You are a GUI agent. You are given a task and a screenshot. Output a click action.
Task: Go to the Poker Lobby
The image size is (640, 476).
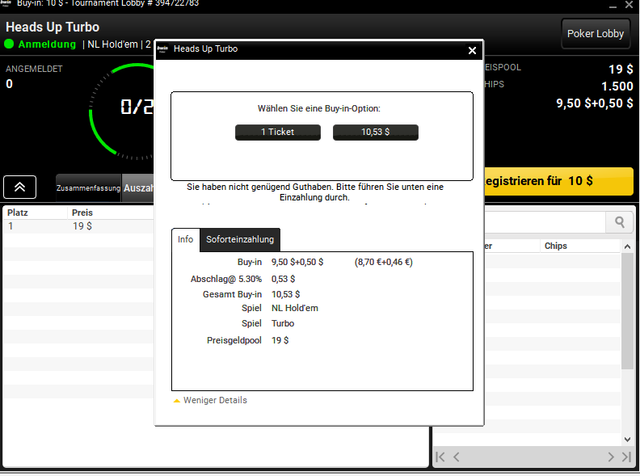pyautogui.click(x=596, y=34)
